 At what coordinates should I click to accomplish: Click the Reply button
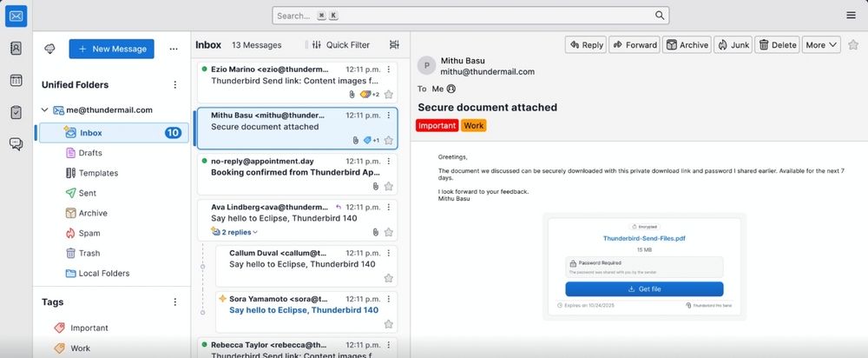(586, 45)
